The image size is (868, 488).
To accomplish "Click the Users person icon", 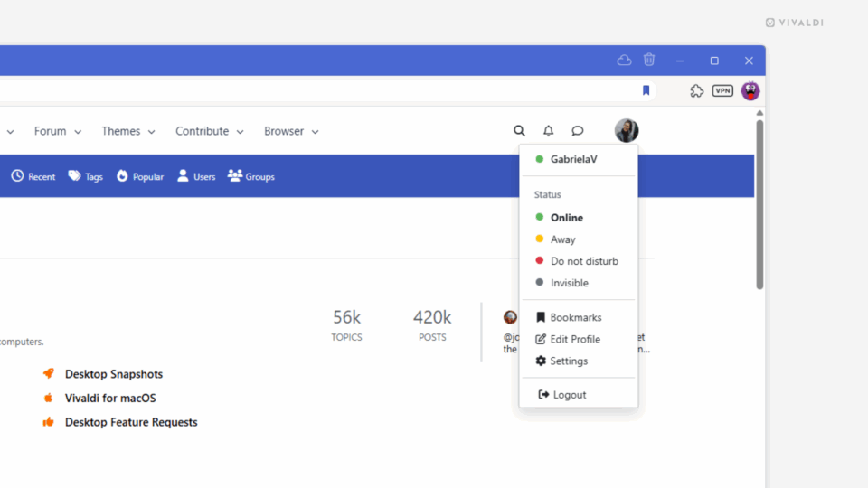I will point(183,176).
